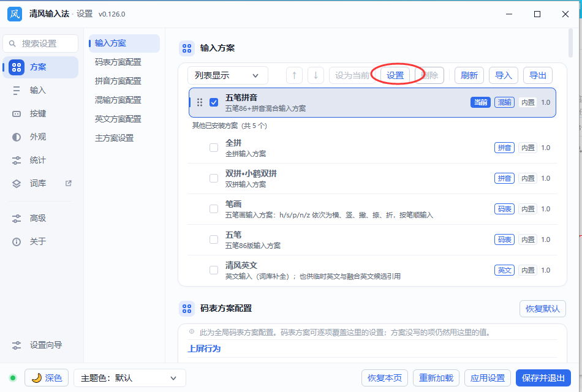
Task: Jump to 混输方案配置 sub-navigation item
Action: pos(124,100)
